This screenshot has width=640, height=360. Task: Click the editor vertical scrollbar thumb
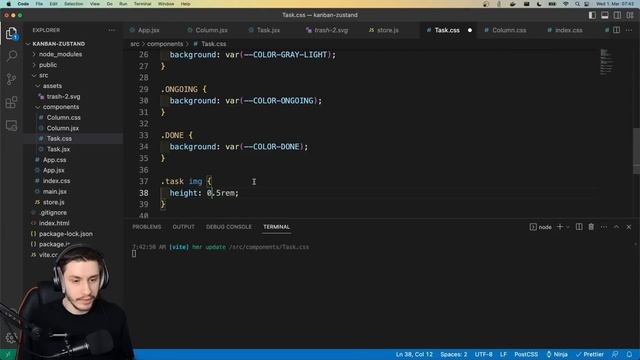click(x=636, y=151)
